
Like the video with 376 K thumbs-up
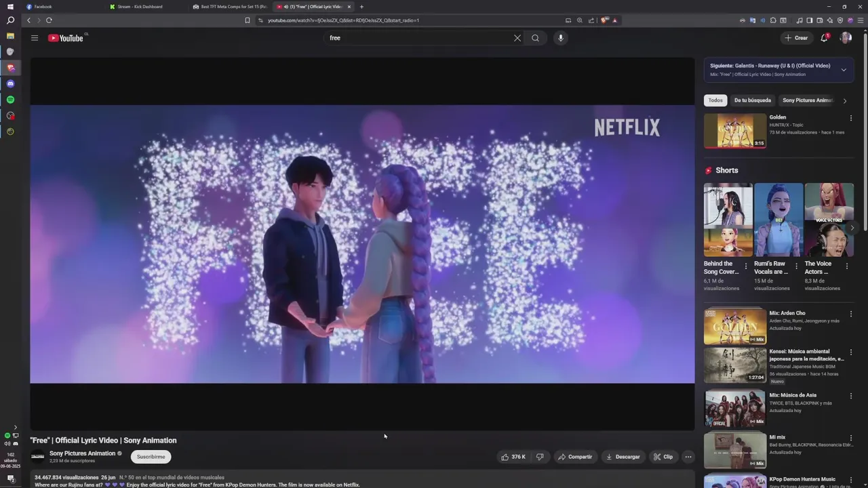tap(513, 457)
